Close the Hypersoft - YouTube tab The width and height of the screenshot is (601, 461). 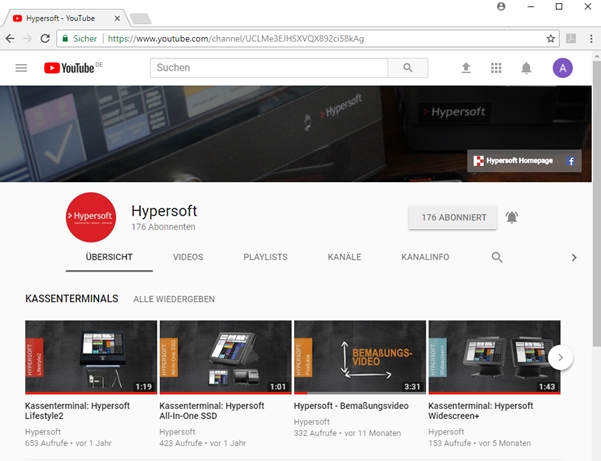click(x=117, y=18)
